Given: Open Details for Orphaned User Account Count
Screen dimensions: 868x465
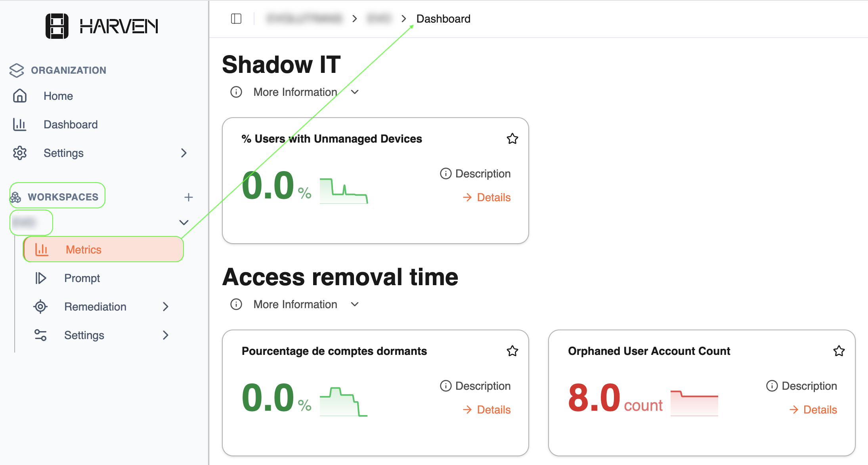Looking at the screenshot, I should pos(813,410).
